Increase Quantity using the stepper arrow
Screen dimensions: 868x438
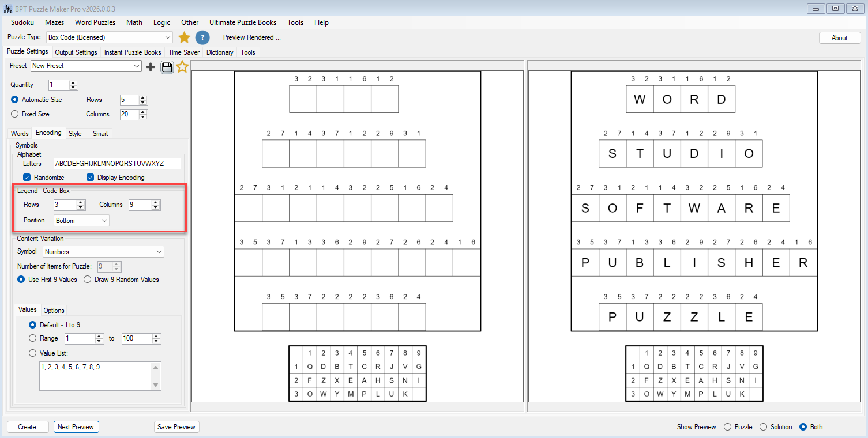click(x=73, y=82)
